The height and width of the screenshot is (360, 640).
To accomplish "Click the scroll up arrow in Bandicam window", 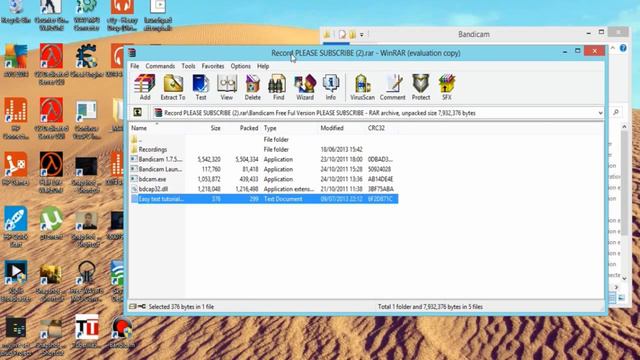I will pos(624,127).
